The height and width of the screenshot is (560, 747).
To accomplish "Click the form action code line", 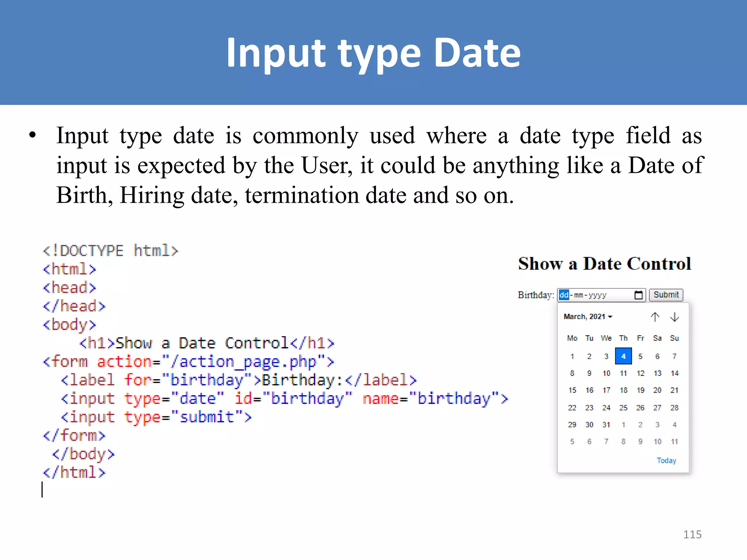I will (188, 362).
